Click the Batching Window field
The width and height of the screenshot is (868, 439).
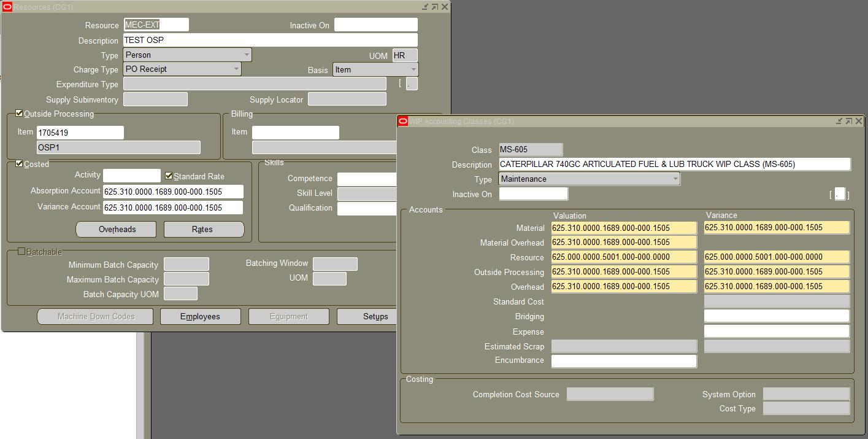coord(335,264)
